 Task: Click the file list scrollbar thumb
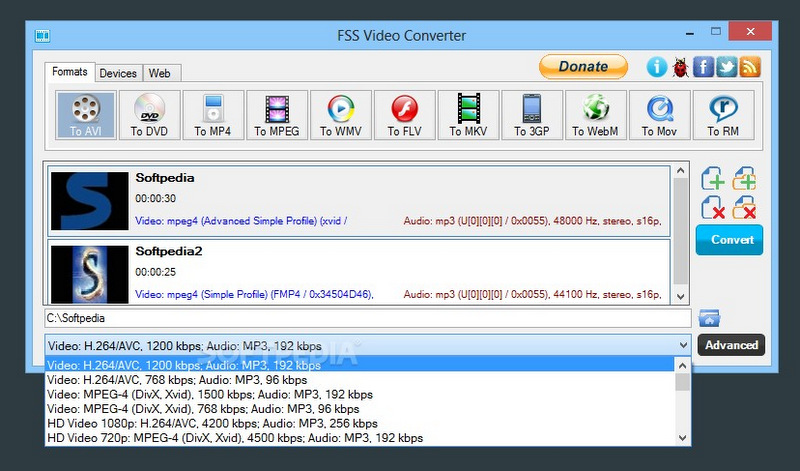[x=681, y=231]
